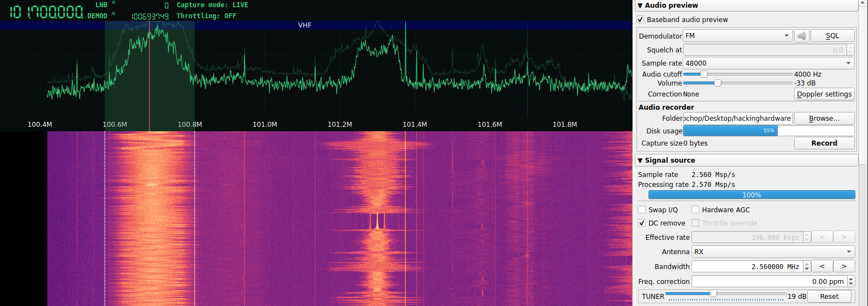The image size is (868, 306).
Task: Uncheck the DC remove option
Action: (x=642, y=223)
